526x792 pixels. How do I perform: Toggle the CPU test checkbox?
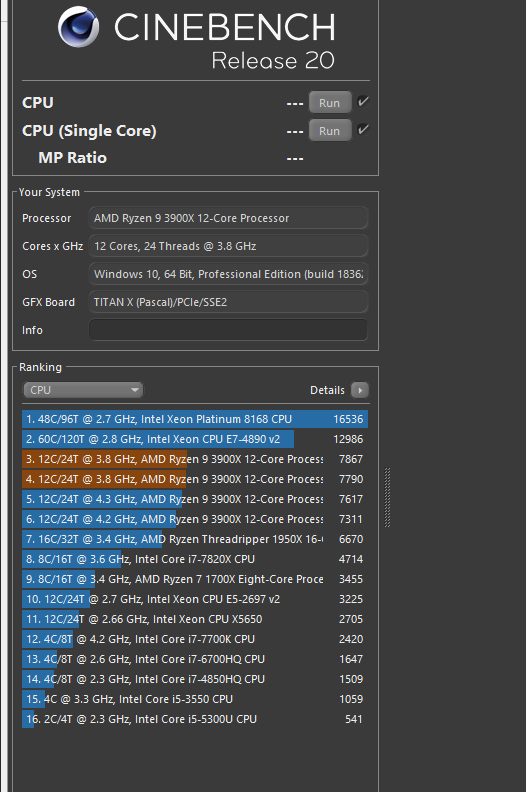point(363,102)
